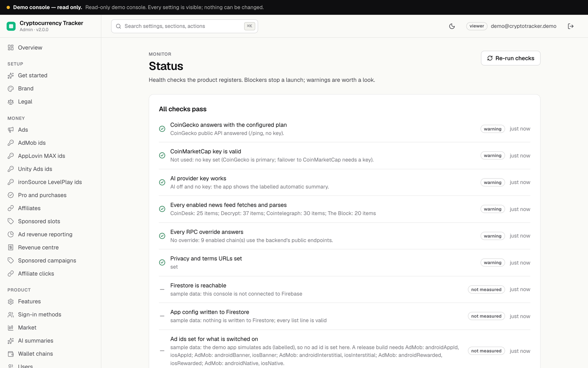Click the search magnifier icon
The width and height of the screenshot is (588, 368).
[118, 26]
